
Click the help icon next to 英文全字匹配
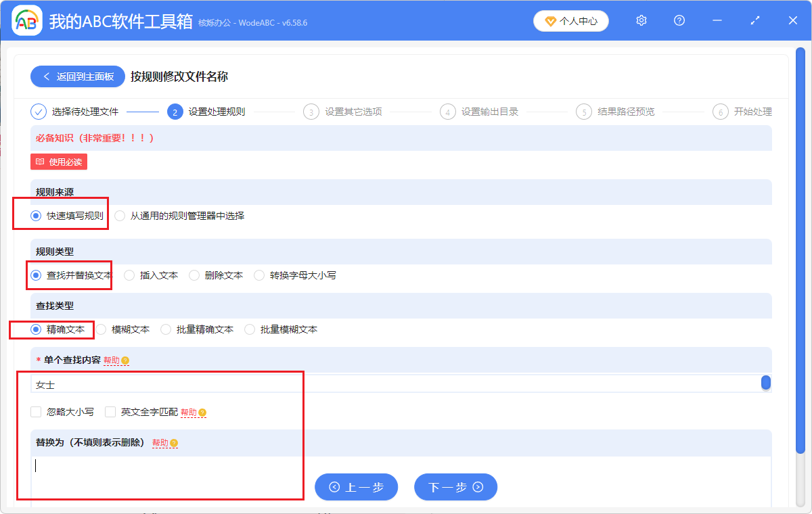[202, 411]
